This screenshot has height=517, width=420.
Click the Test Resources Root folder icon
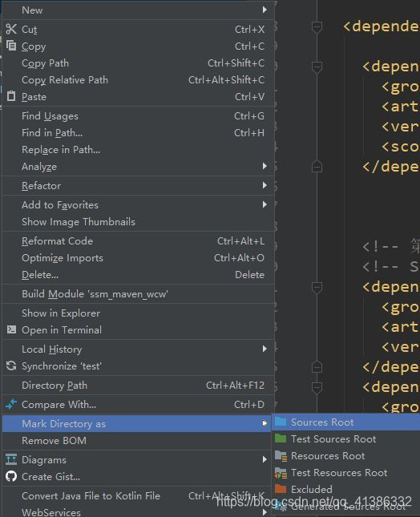pyautogui.click(x=281, y=473)
